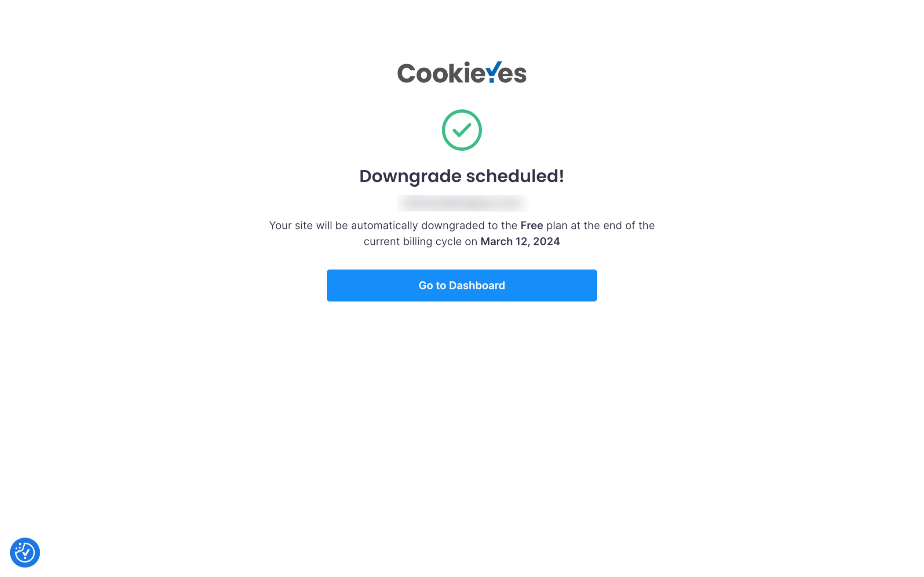Click the year "2024" in the date

(546, 242)
